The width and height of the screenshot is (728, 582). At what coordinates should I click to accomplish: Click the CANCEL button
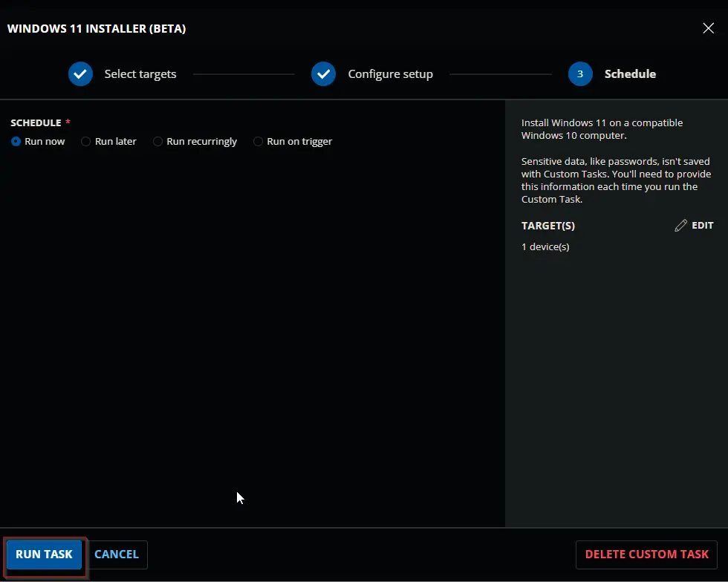117,554
